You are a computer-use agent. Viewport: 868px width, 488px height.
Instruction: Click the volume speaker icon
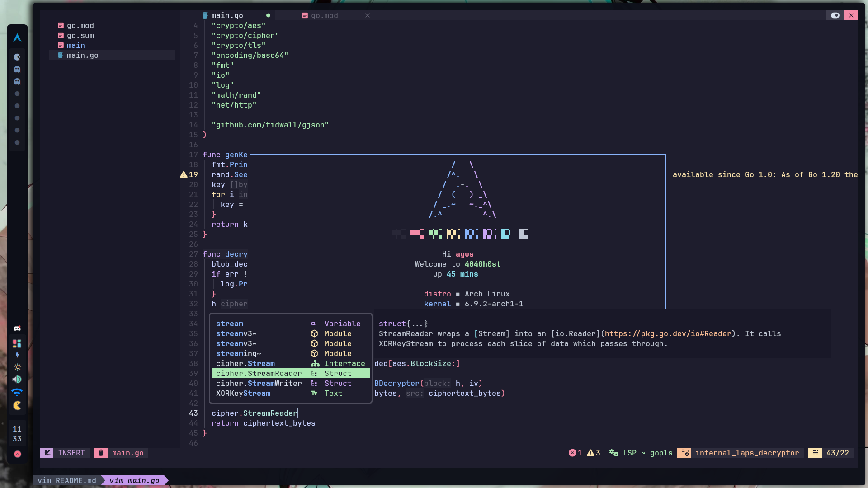point(17,379)
